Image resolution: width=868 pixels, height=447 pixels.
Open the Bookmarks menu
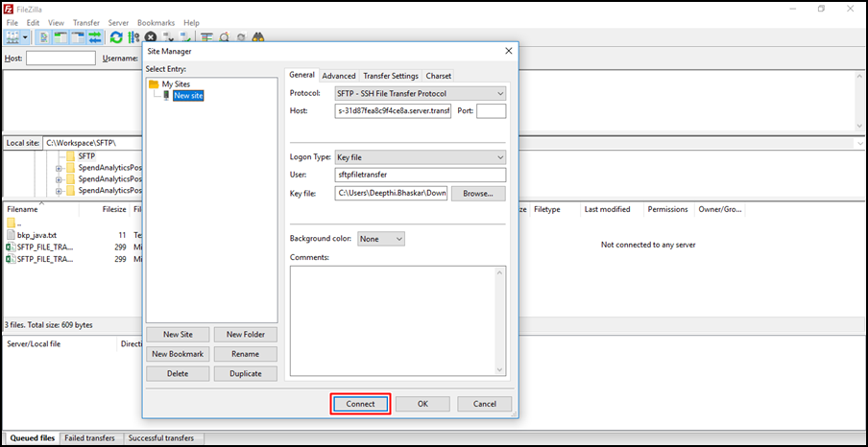157,23
